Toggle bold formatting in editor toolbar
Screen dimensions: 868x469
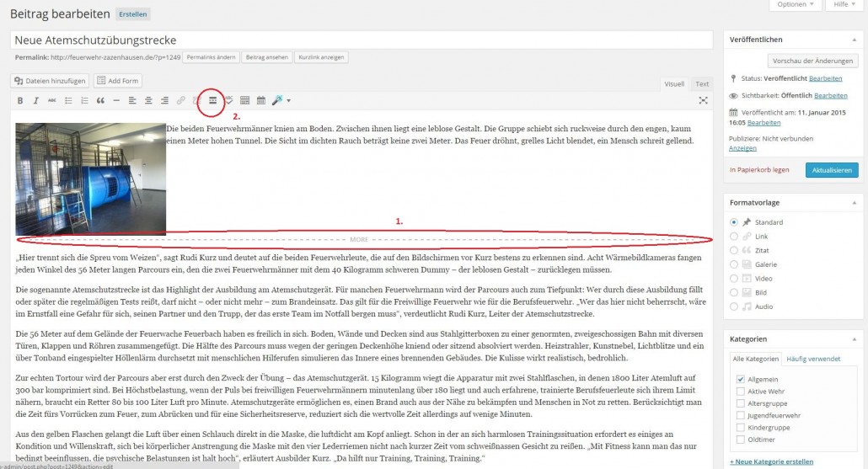pyautogui.click(x=20, y=100)
